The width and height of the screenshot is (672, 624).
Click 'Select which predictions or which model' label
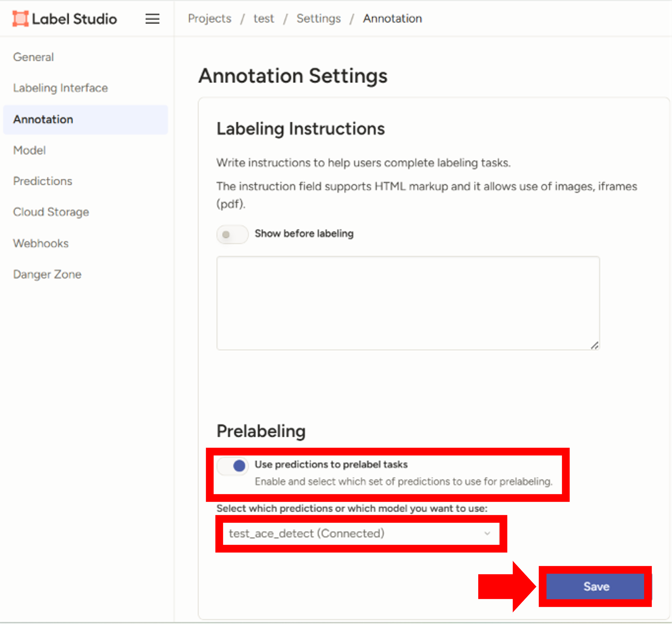coord(352,508)
